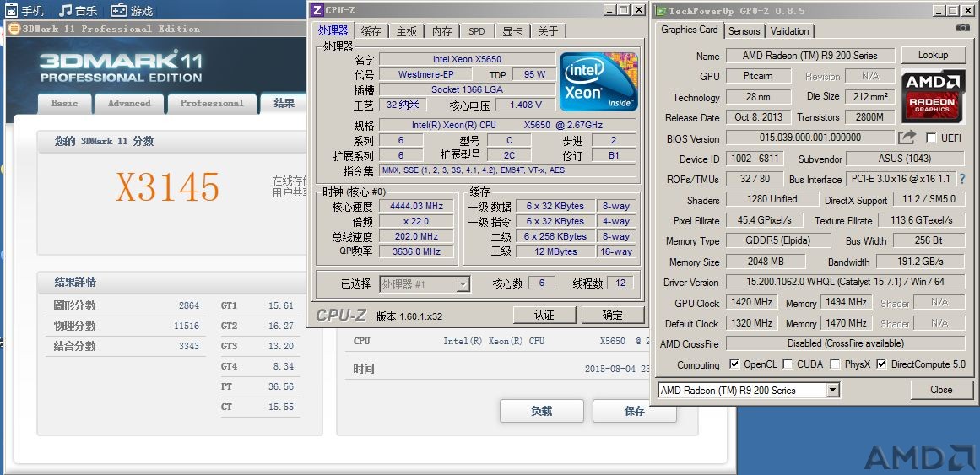Click the 核心电压 value 1.408 V

pyautogui.click(x=525, y=105)
